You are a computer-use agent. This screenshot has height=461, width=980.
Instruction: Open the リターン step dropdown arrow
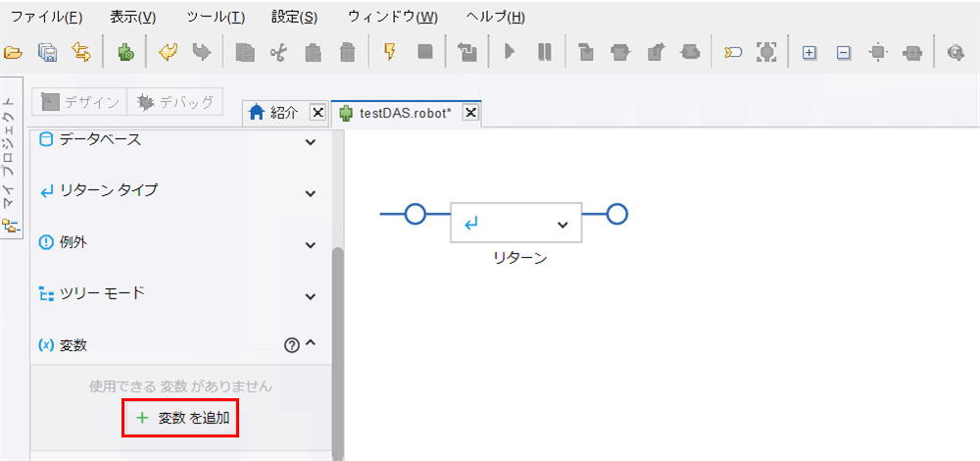(563, 225)
